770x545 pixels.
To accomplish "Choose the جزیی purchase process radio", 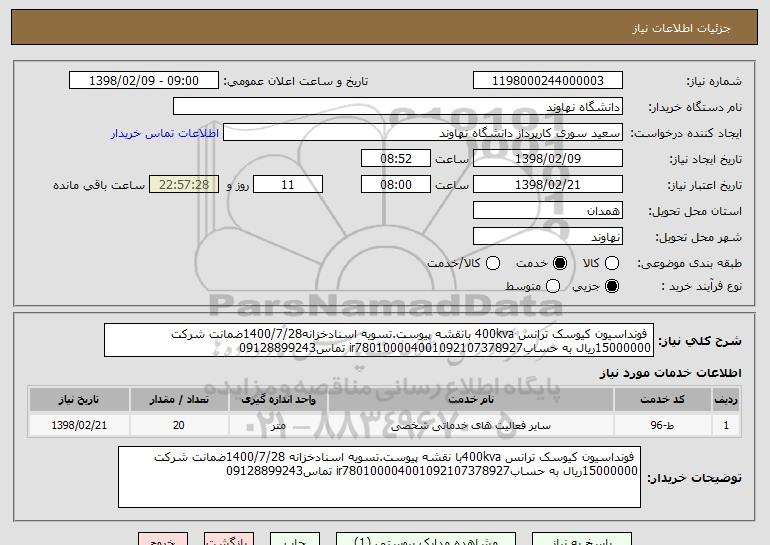I will pyautogui.click(x=611, y=286).
